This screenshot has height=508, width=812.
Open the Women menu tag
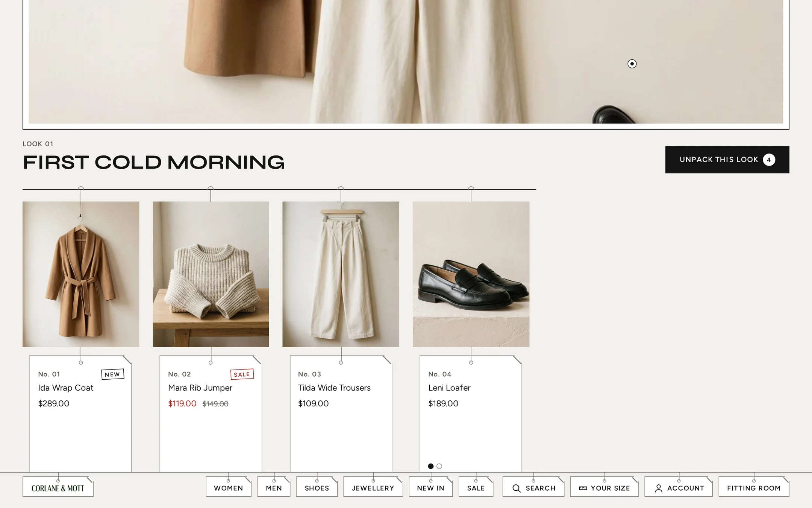click(x=229, y=487)
